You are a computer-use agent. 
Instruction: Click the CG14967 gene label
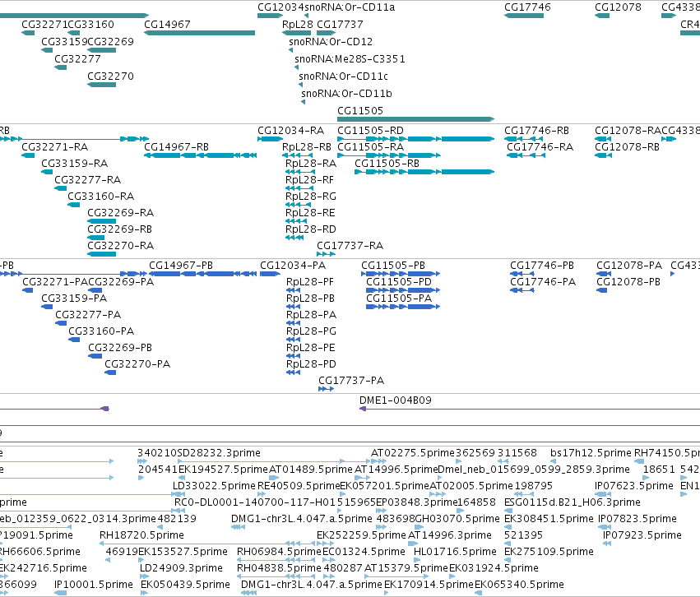167,24
